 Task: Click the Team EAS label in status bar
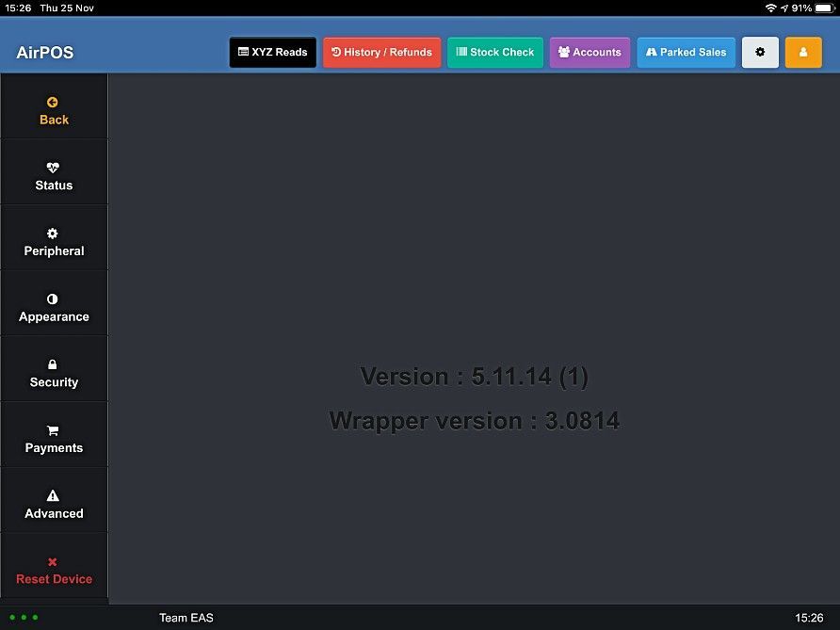[186, 617]
